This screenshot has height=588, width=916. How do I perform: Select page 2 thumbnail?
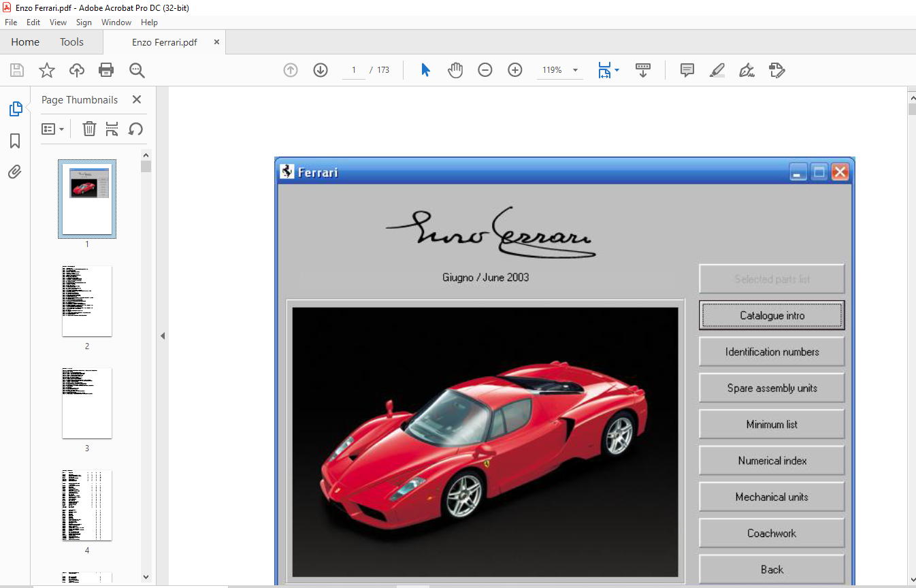tap(87, 301)
